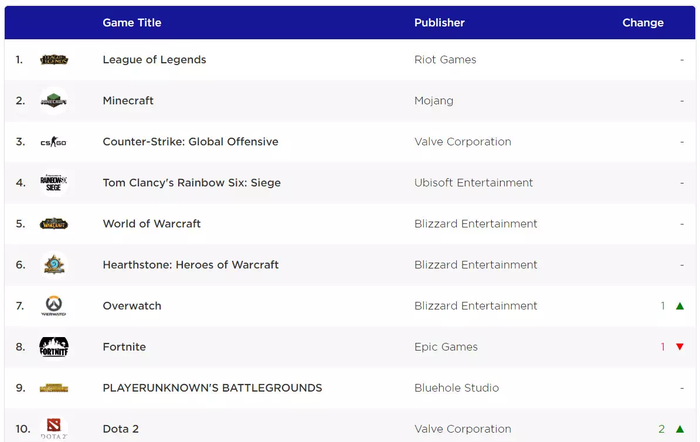Click the World of Warcraft logo icon
The height and width of the screenshot is (442, 700).
tap(54, 224)
